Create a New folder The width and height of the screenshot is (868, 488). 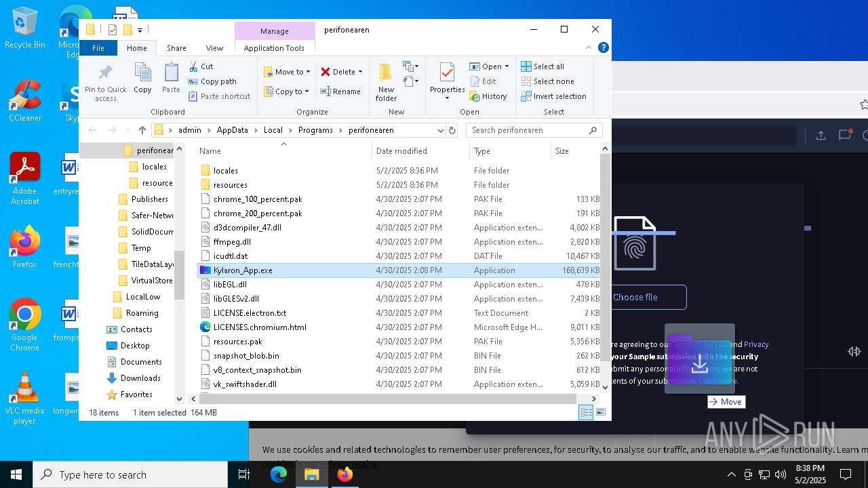tap(386, 83)
